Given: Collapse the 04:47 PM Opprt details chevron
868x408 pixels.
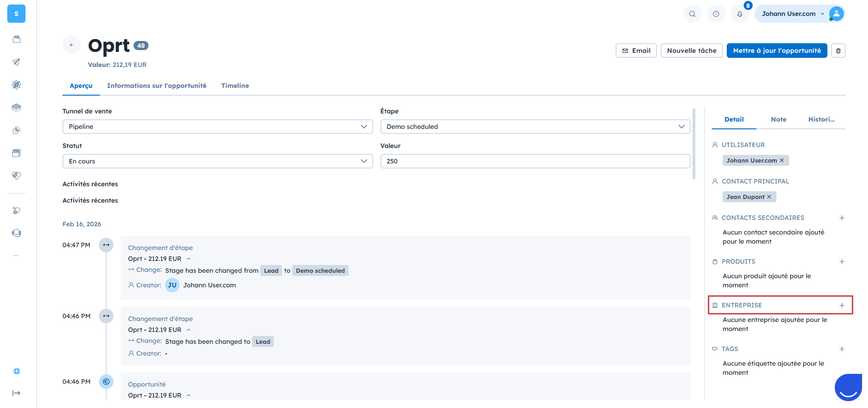Looking at the screenshot, I should (x=189, y=259).
